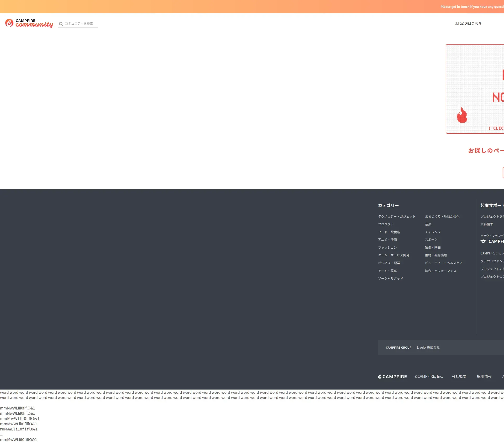Screen dimensions: 504x442
Task: Focus the コミュニティを検索 search field
Action: pos(80,24)
